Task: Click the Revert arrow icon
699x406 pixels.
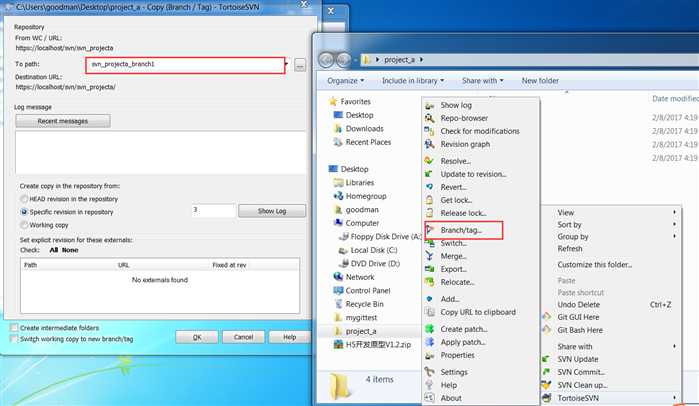Action: pos(430,187)
